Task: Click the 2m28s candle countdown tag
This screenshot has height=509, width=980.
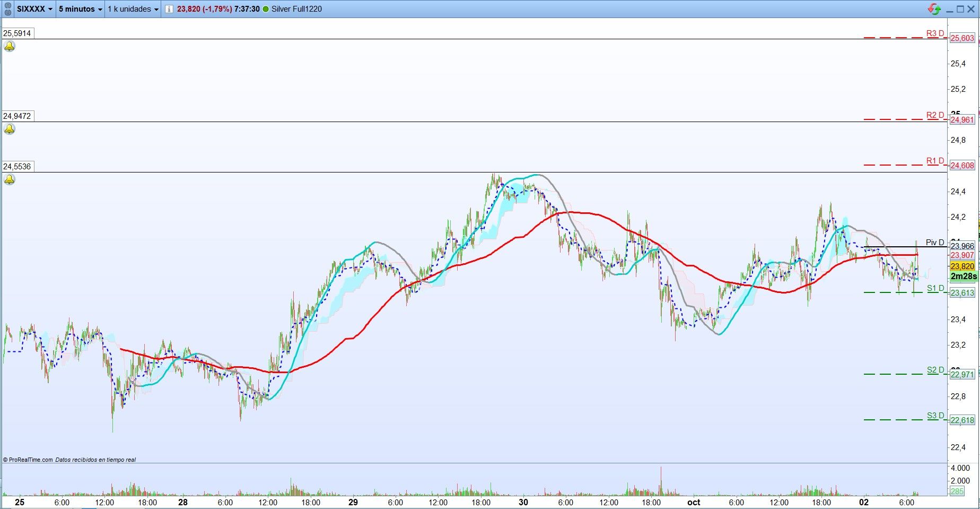Action: coord(964,277)
